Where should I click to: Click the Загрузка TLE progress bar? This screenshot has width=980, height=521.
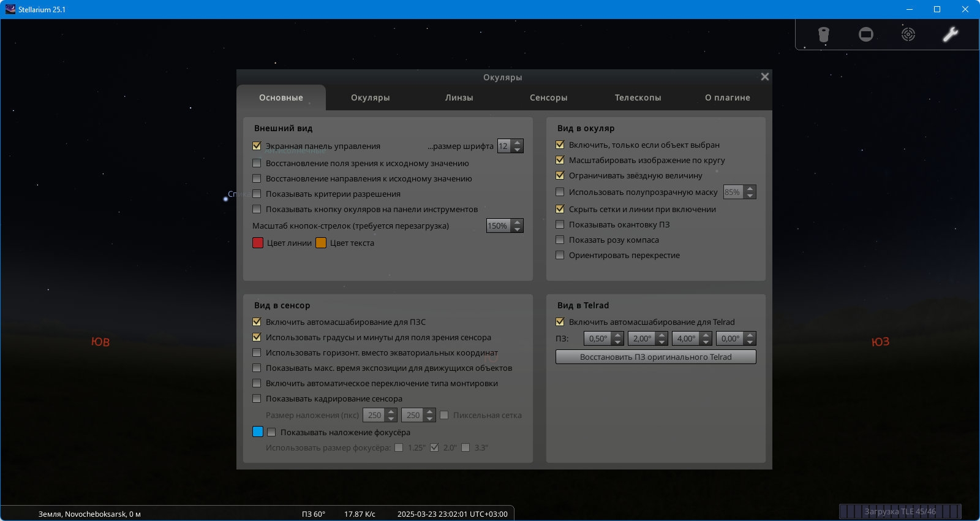click(900, 511)
